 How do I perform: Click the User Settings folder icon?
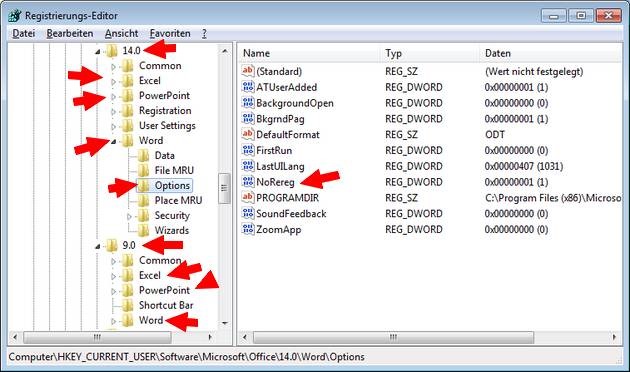point(127,125)
